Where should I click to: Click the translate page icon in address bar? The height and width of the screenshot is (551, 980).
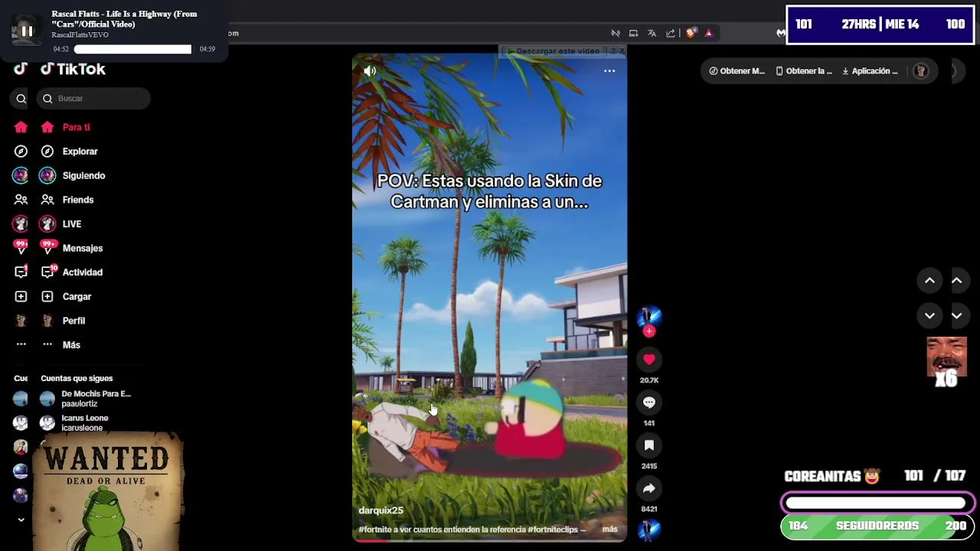(652, 33)
